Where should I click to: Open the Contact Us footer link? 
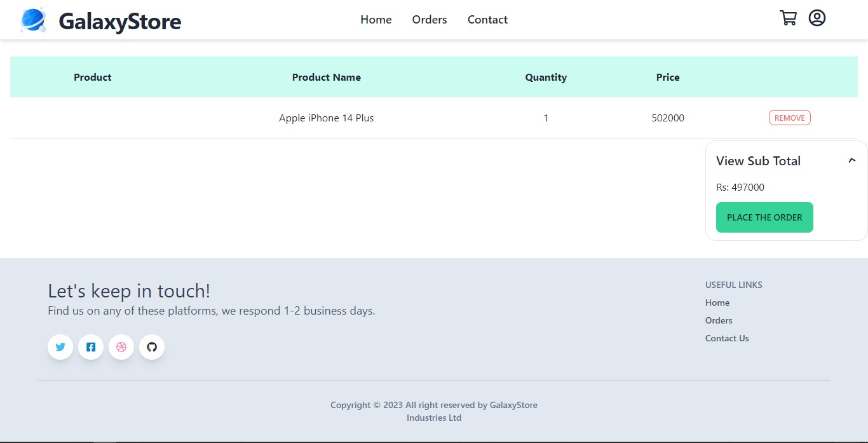[x=727, y=338]
